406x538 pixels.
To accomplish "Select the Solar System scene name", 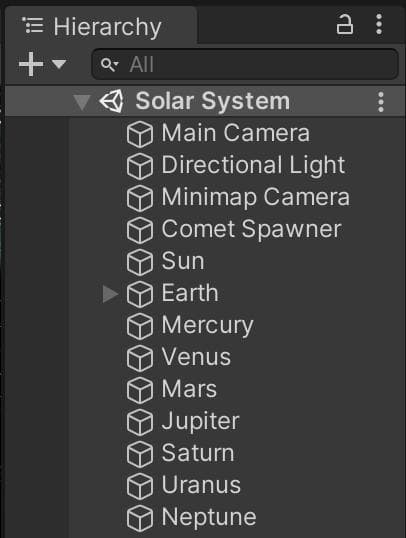I will [213, 102].
